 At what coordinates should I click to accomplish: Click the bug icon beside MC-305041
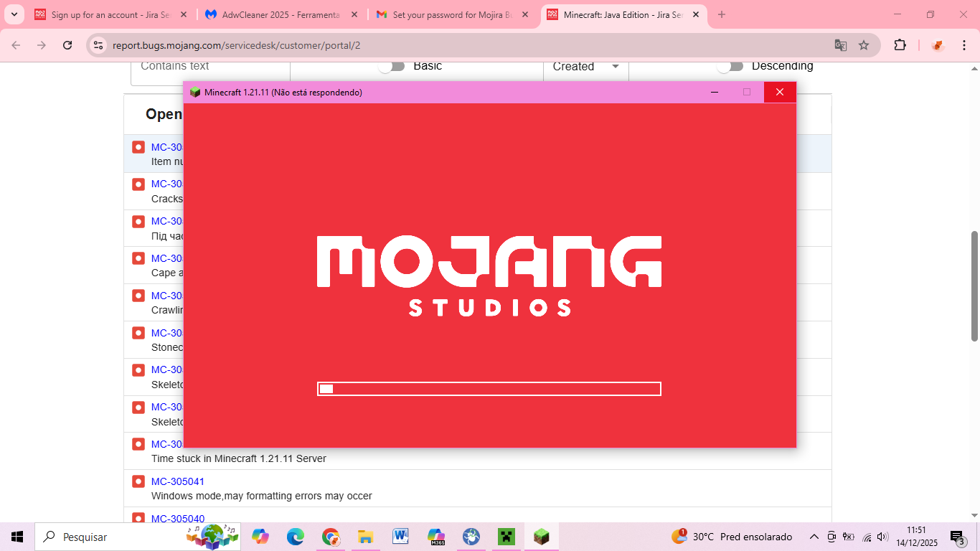pyautogui.click(x=138, y=481)
